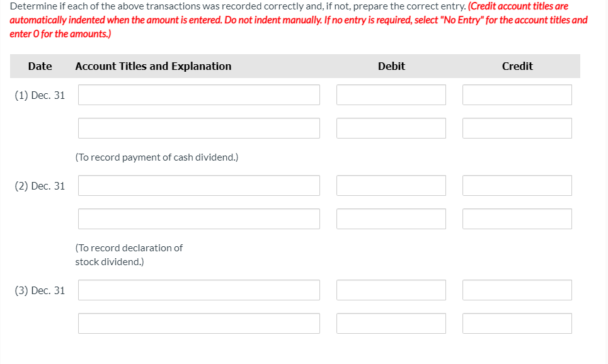This screenshot has width=608, height=364.
Task: Open the first account title dropdown for entry 1
Action: click(198, 94)
